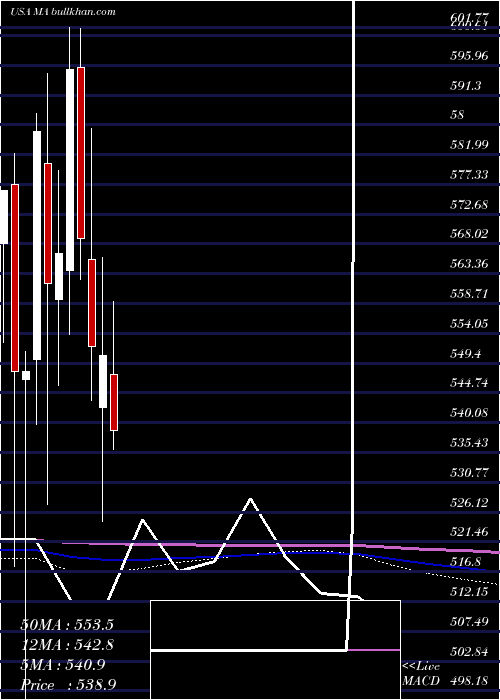This screenshot has width=500, height=700.
Task: Click the 563.36 price axis label
Action: [x=469, y=264]
